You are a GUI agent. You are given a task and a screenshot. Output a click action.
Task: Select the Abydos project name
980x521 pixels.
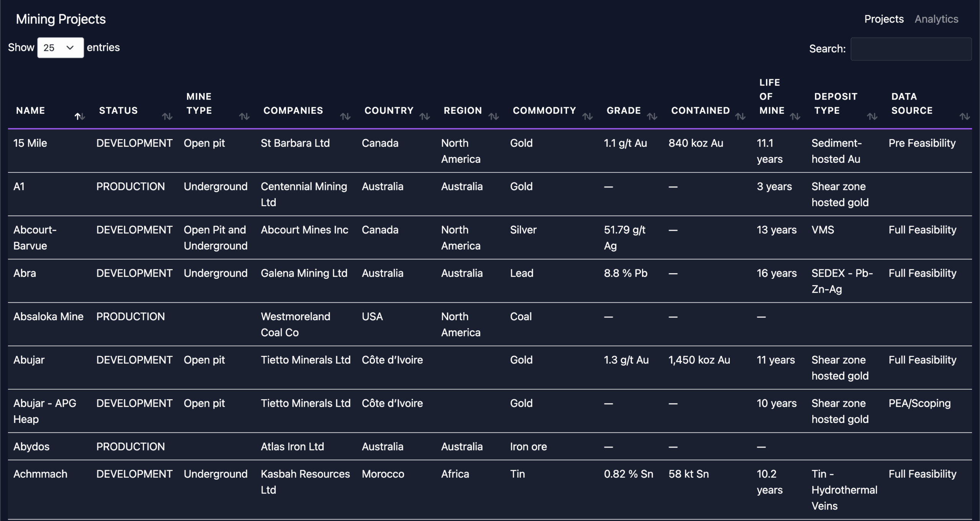tap(31, 447)
